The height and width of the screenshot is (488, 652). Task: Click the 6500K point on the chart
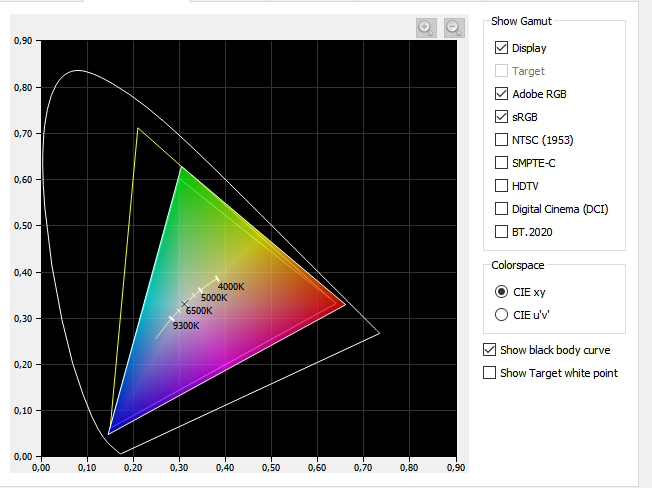tap(185, 303)
